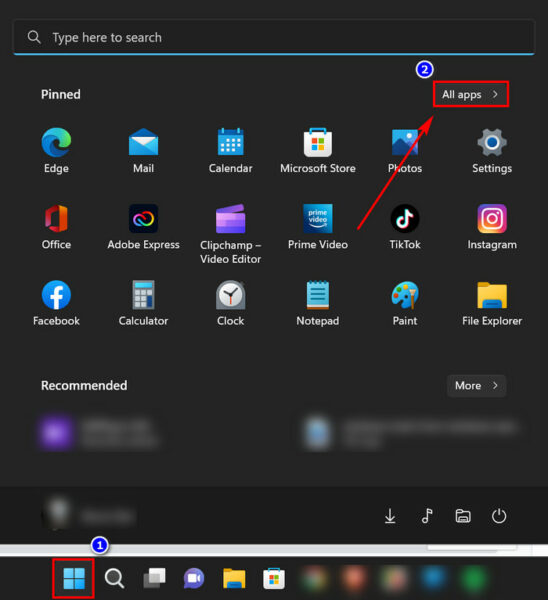Image resolution: width=548 pixels, height=600 pixels.
Task: Open the Instagram app
Action: click(492, 227)
